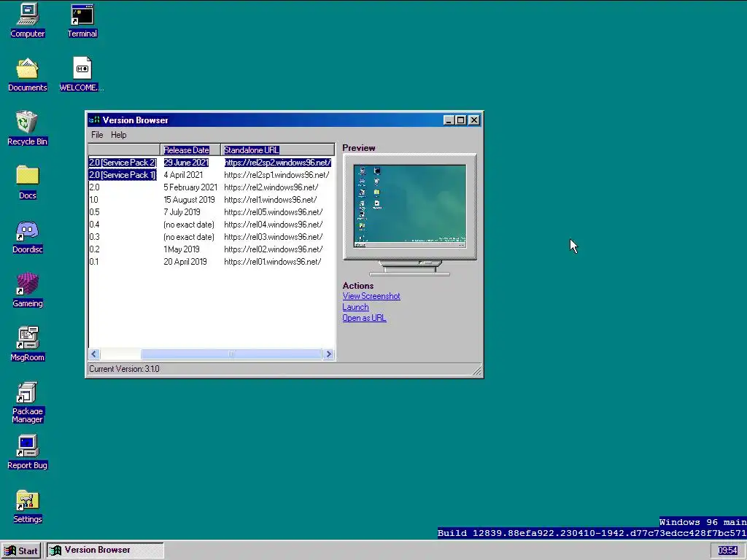
Task: Click the Launch action link
Action: click(x=355, y=307)
